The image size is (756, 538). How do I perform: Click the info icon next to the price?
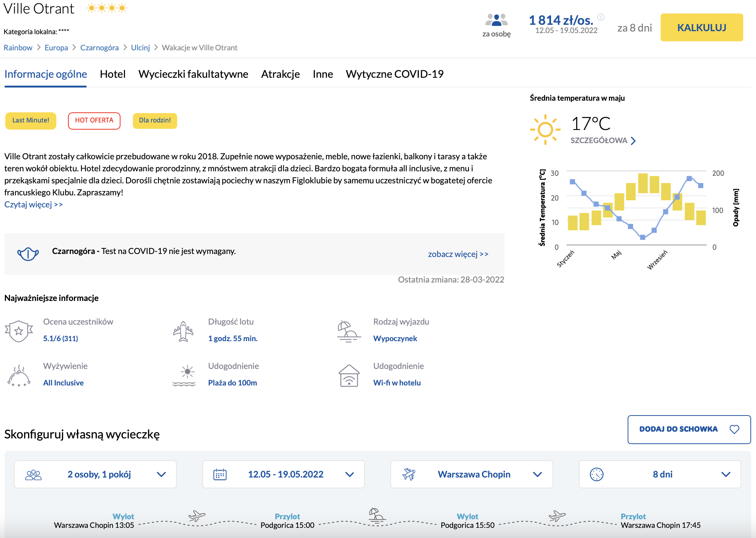(601, 17)
